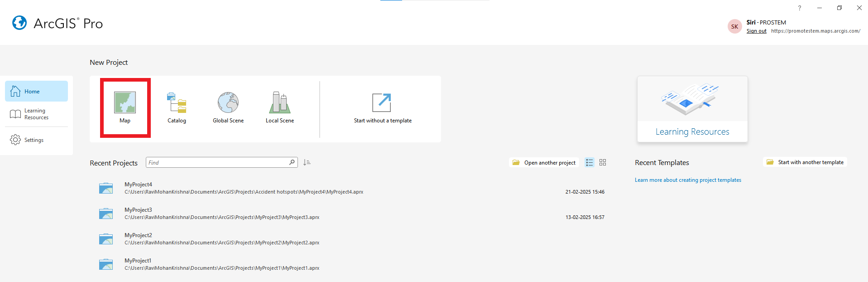
Task: Click Start without a template
Action: coord(383,108)
